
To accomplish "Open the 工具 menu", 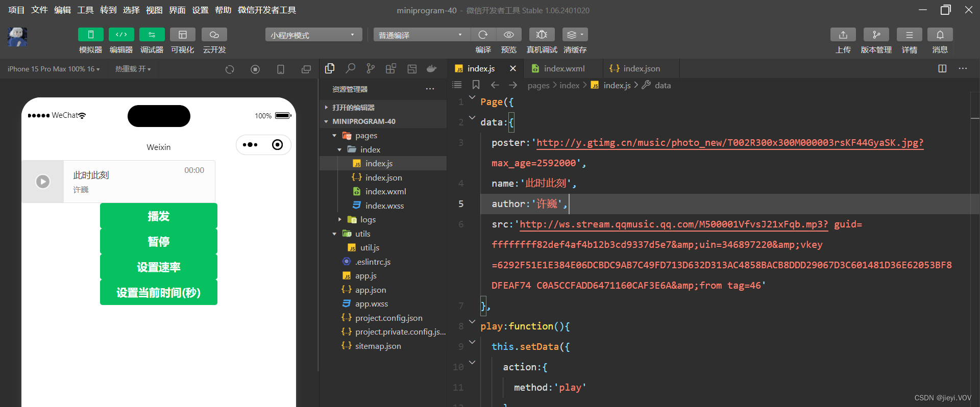I will [x=85, y=10].
